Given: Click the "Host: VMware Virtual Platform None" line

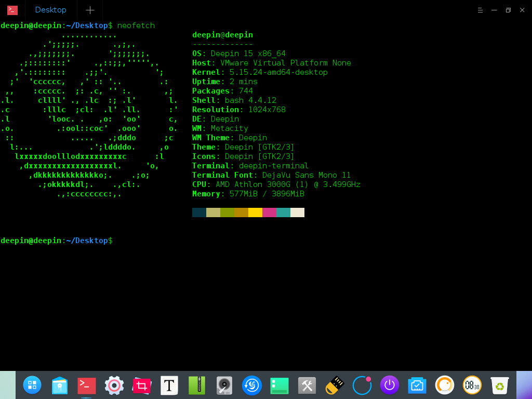Looking at the screenshot, I should [x=271, y=63].
